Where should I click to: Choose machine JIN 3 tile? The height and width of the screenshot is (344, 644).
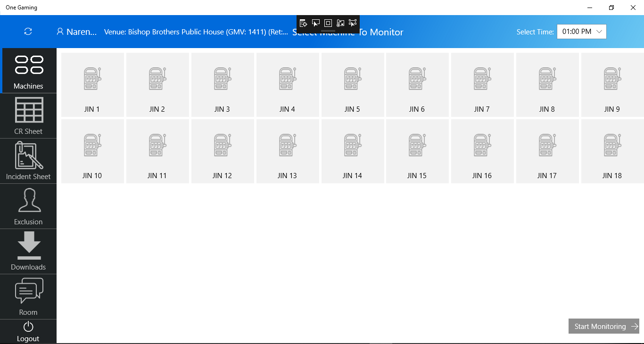click(223, 84)
